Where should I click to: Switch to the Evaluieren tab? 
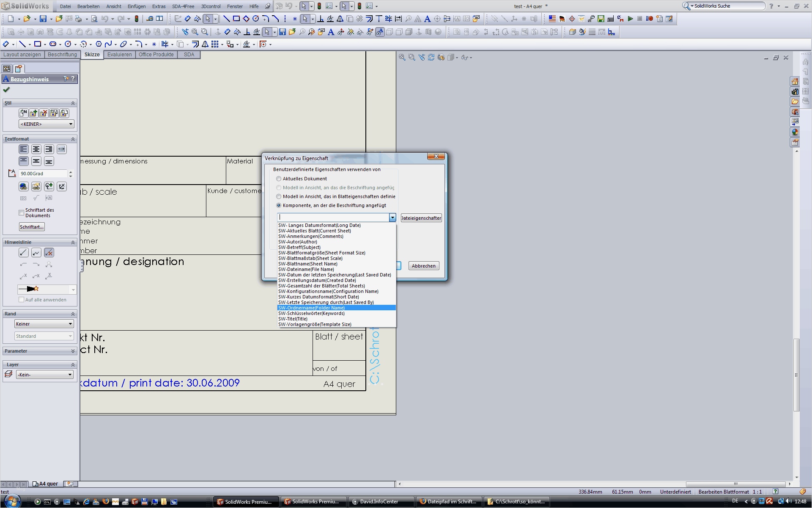pos(120,55)
